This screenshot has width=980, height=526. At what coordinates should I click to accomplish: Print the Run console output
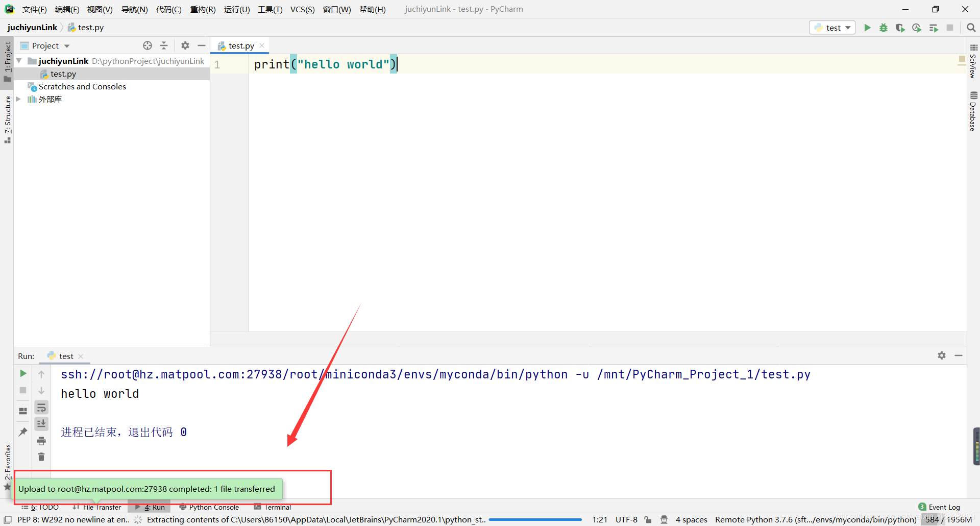[x=41, y=441]
